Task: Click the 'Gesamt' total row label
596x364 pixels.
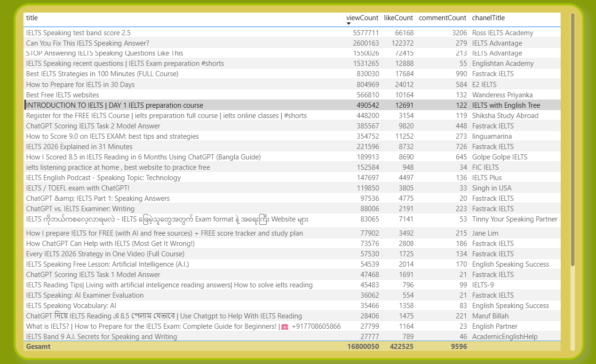Action: [39, 346]
